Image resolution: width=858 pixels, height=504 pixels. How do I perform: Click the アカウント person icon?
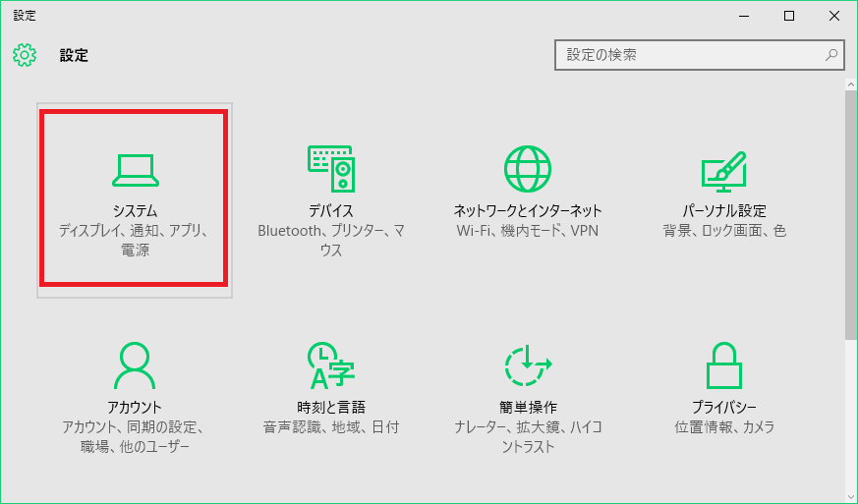pos(134,365)
